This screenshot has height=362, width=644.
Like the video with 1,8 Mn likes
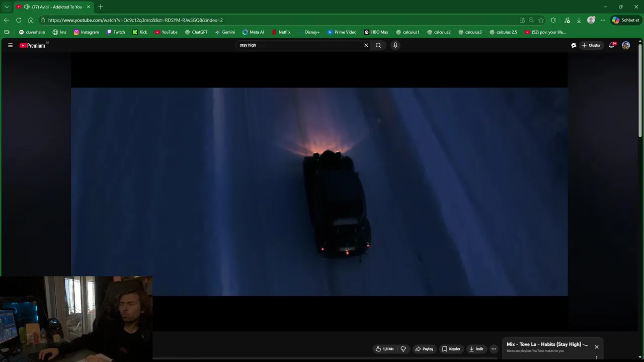384,349
